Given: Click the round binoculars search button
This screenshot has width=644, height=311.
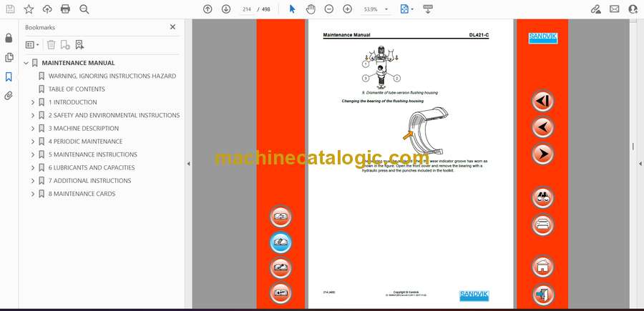Looking at the screenshot, I should [542, 198].
